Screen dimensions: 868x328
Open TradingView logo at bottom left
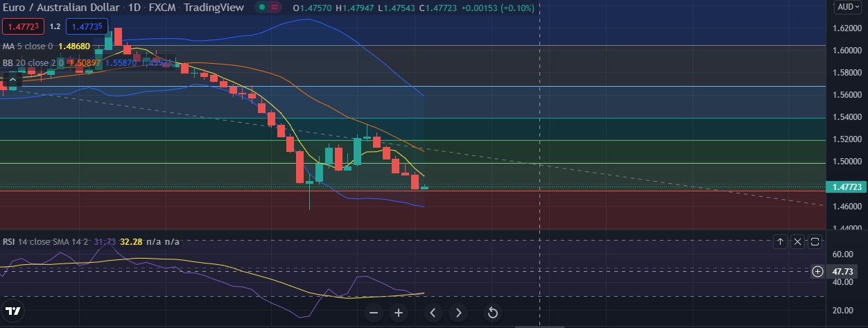click(x=12, y=311)
